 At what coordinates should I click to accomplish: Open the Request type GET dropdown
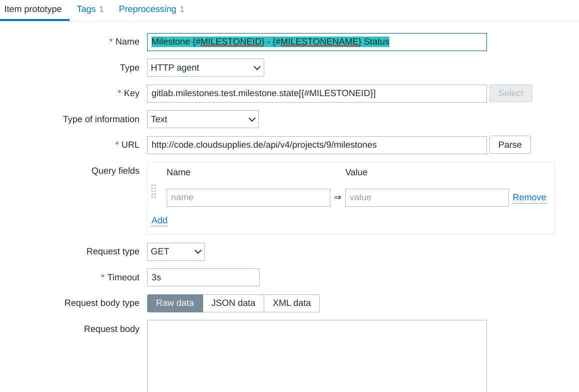pos(176,251)
